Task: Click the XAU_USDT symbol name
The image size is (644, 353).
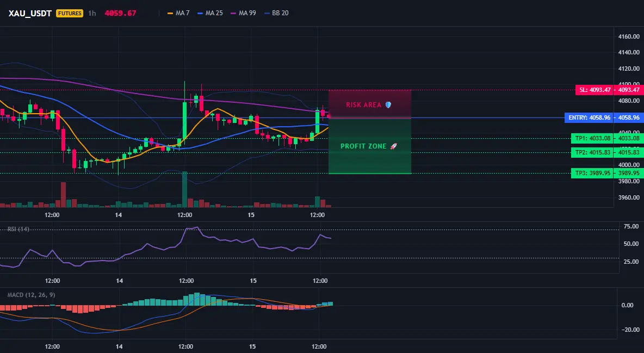Action: [30, 13]
